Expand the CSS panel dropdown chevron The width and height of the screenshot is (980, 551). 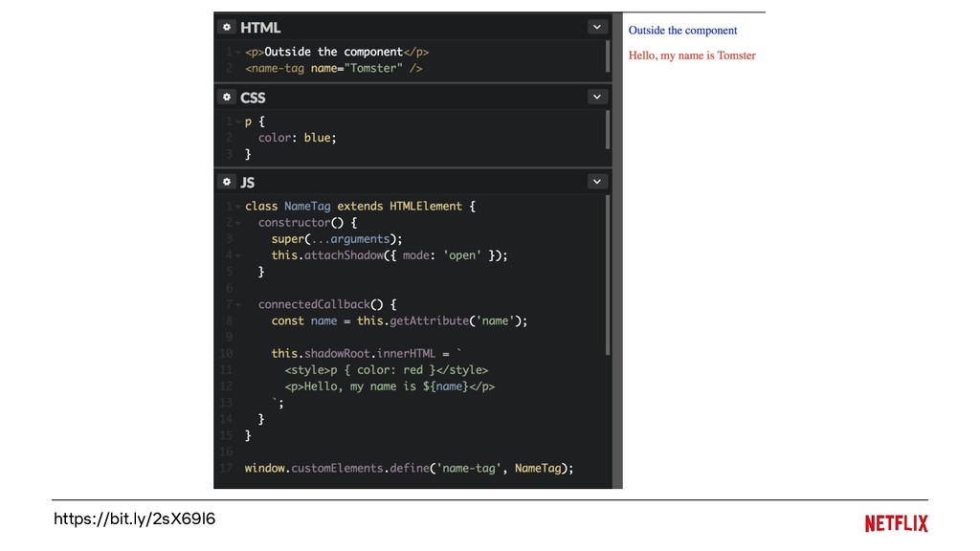[597, 97]
